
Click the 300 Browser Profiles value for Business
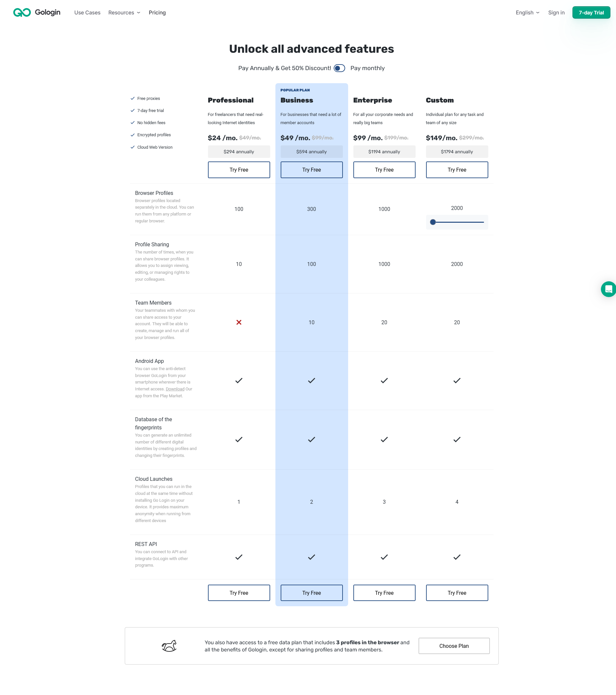pyautogui.click(x=311, y=209)
